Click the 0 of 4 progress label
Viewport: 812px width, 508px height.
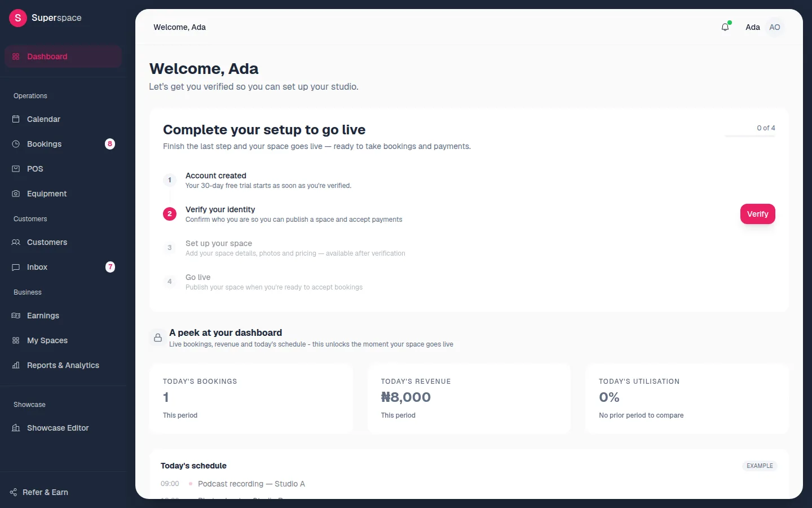tap(766, 128)
